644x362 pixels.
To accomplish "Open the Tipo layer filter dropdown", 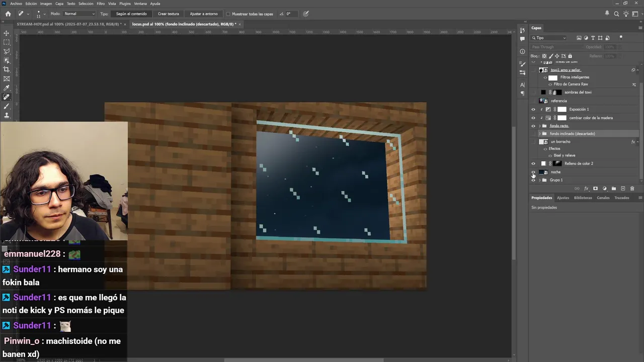I will tap(549, 38).
